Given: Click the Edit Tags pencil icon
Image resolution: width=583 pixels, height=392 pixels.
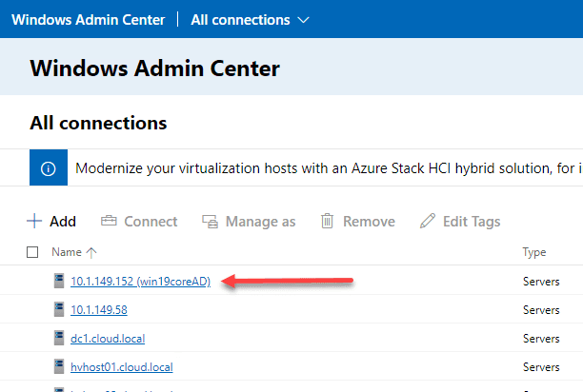Looking at the screenshot, I should click(427, 221).
